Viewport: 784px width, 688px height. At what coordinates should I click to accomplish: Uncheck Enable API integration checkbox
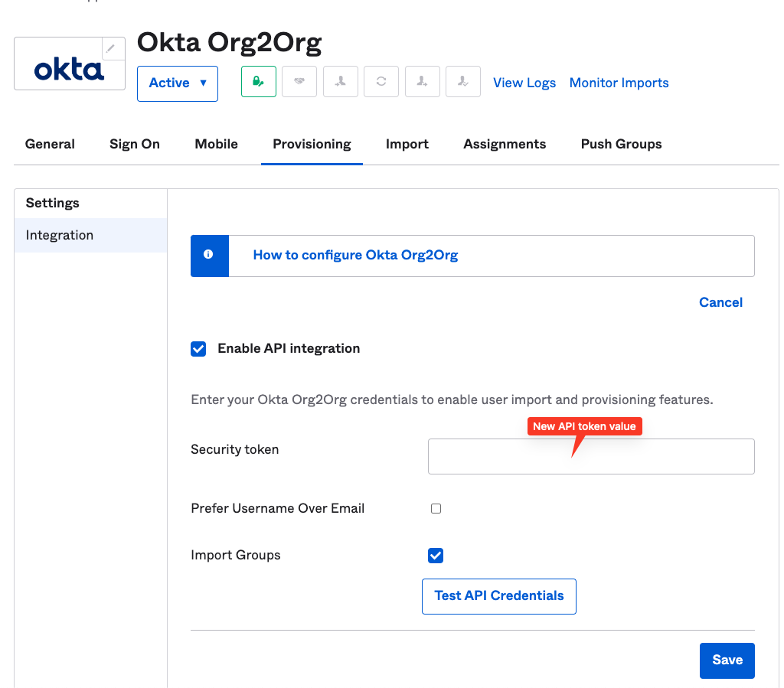tap(198, 349)
